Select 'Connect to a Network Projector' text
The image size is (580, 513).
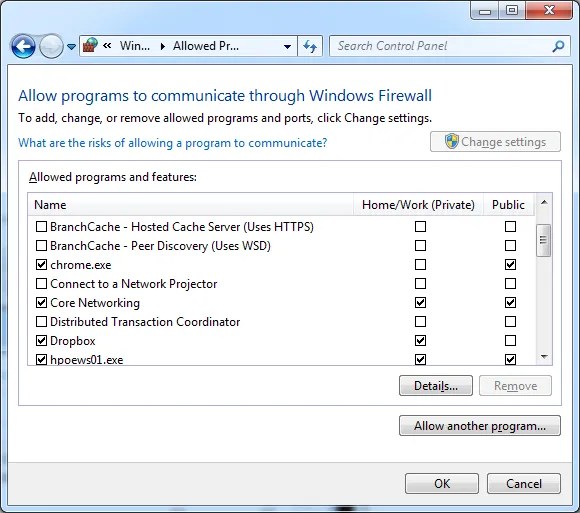134,284
